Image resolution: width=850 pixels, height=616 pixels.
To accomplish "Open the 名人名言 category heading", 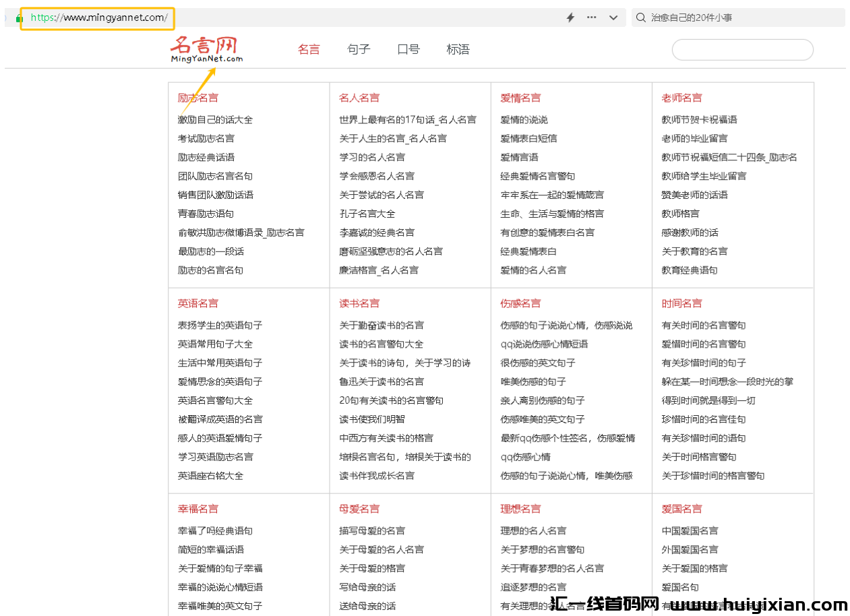I will coord(359,98).
